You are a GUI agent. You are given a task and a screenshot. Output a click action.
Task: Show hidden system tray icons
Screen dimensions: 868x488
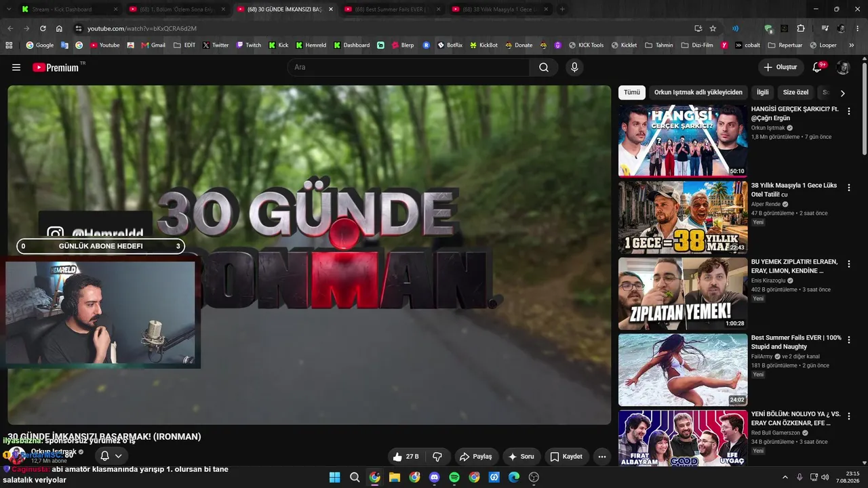[785, 477]
